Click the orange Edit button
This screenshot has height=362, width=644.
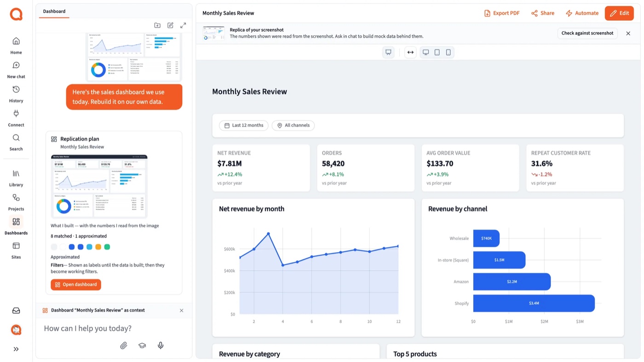[x=619, y=13]
